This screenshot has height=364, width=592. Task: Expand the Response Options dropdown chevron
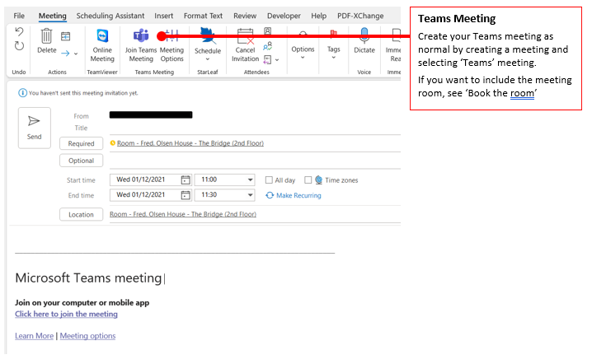[277, 59]
